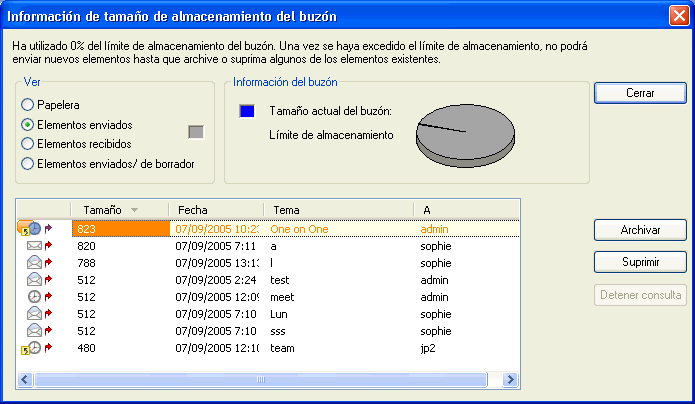Click the red sent arrow for 'team'
Screen dimensions: 695x404
point(48,348)
